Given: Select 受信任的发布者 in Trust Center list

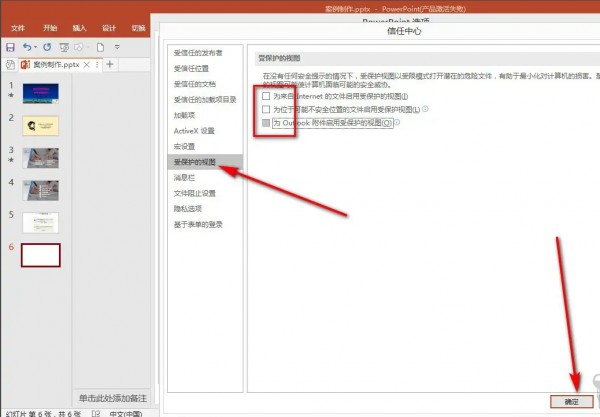Looking at the screenshot, I should click(198, 53).
